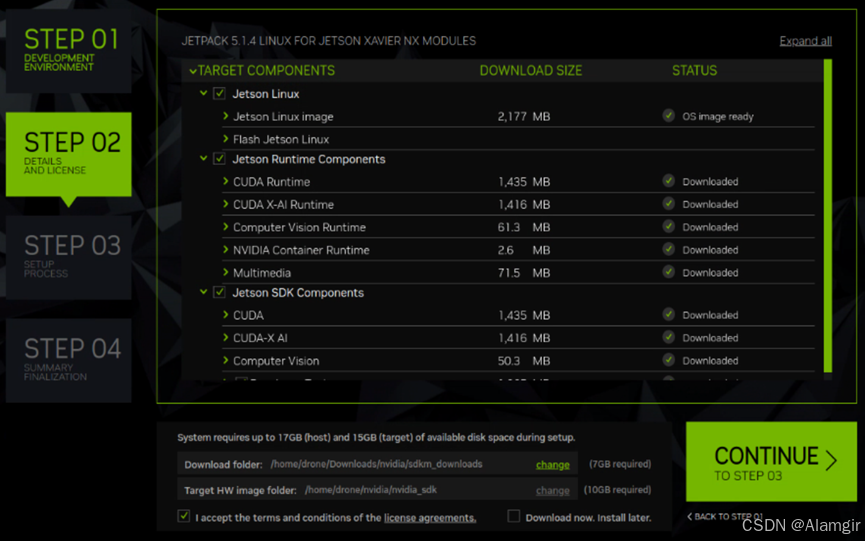Screen dimensions: 865x541
Task: Click the JetPack 5.1.4 Linux title text
Action: point(329,41)
